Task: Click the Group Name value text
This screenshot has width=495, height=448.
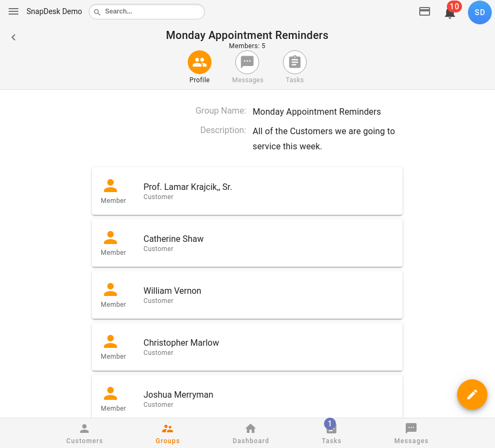Action: tap(316, 112)
